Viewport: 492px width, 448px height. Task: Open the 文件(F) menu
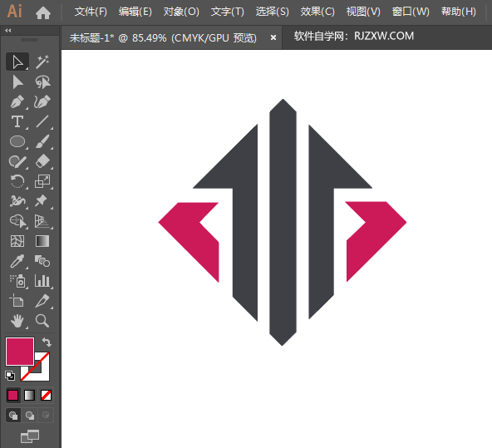pyautogui.click(x=91, y=12)
